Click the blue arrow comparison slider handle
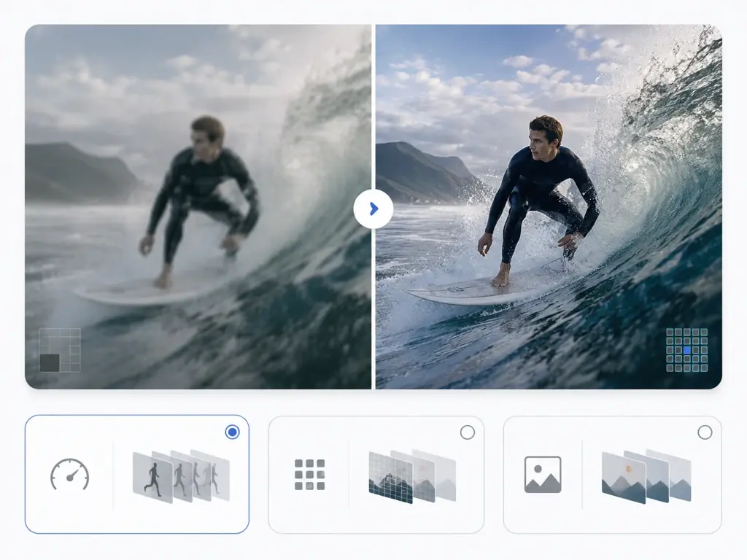Viewport: 747px width, 560px height. tap(373, 209)
